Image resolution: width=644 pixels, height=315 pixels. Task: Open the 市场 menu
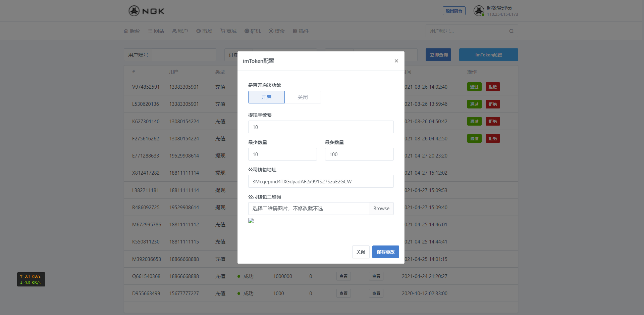pos(204,31)
